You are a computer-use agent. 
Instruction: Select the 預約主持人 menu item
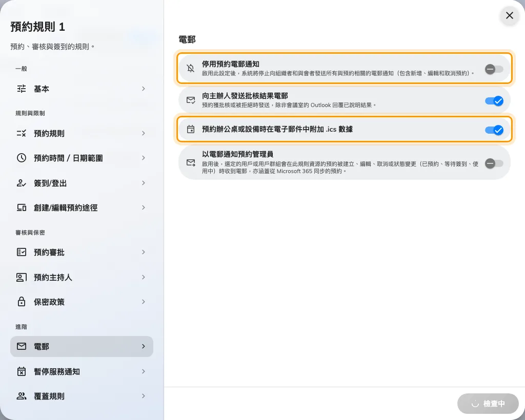tap(82, 277)
